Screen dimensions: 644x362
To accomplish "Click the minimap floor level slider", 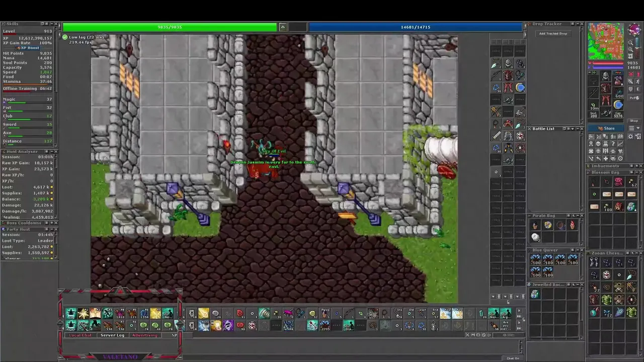I will (x=637, y=48).
